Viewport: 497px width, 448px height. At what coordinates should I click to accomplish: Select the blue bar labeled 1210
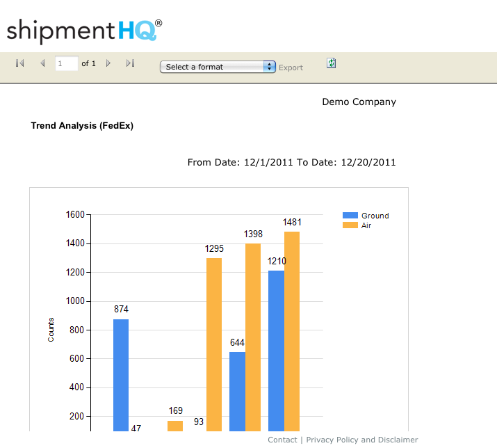click(x=276, y=351)
